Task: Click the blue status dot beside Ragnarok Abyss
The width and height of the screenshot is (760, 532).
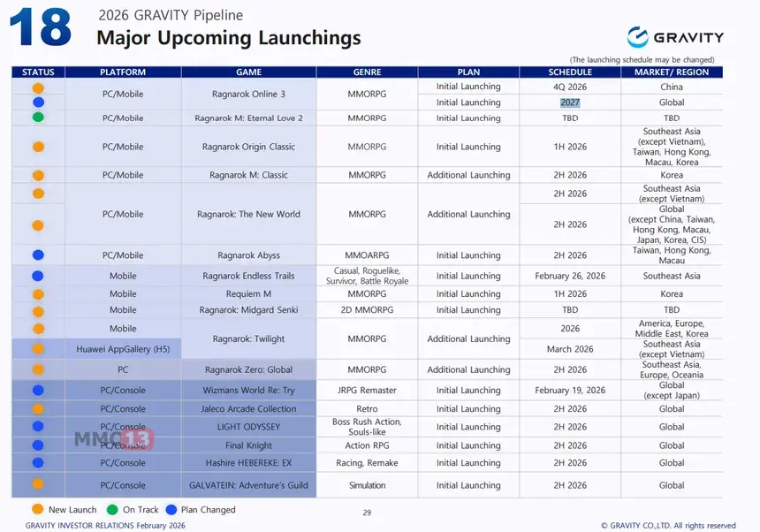Action: pos(38,255)
